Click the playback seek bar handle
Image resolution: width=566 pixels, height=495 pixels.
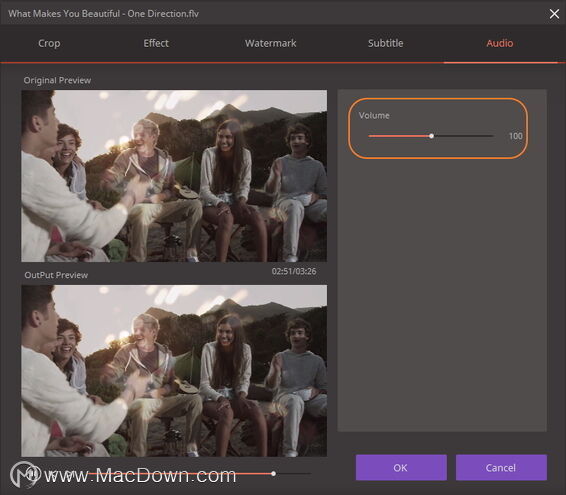point(273,473)
